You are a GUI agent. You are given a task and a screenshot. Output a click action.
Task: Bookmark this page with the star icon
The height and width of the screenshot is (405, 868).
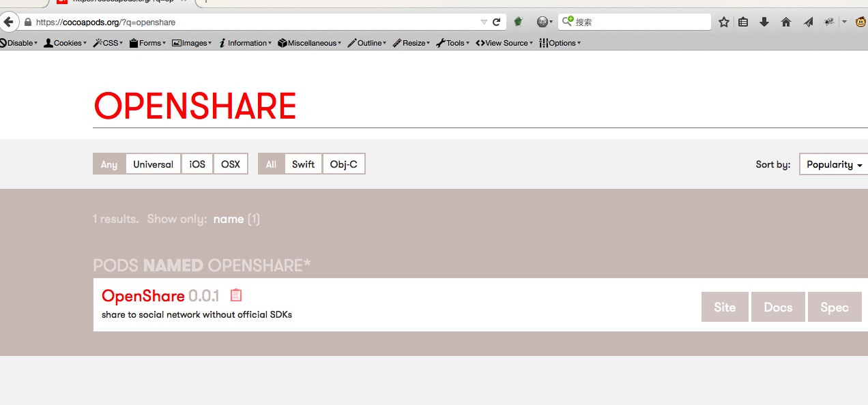coord(724,22)
